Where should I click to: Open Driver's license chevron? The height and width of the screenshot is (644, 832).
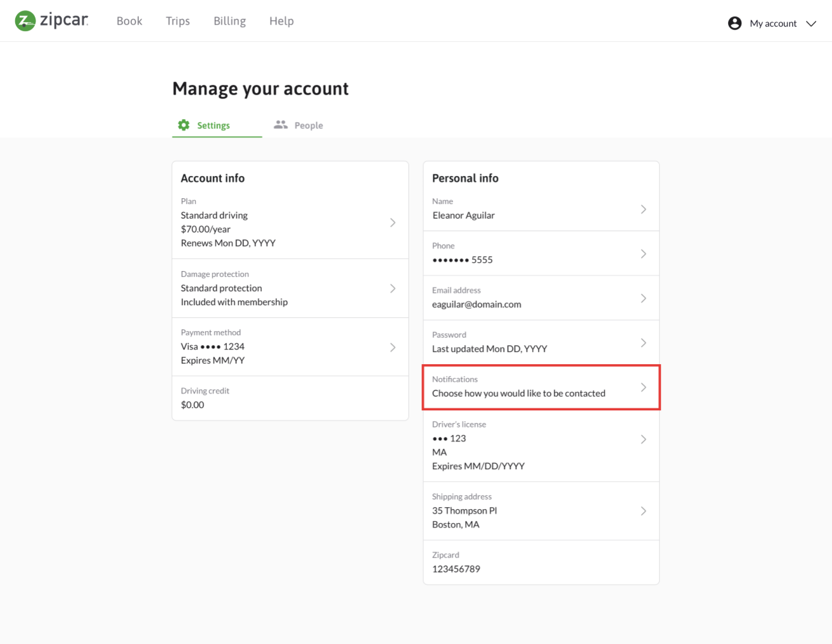pos(643,439)
